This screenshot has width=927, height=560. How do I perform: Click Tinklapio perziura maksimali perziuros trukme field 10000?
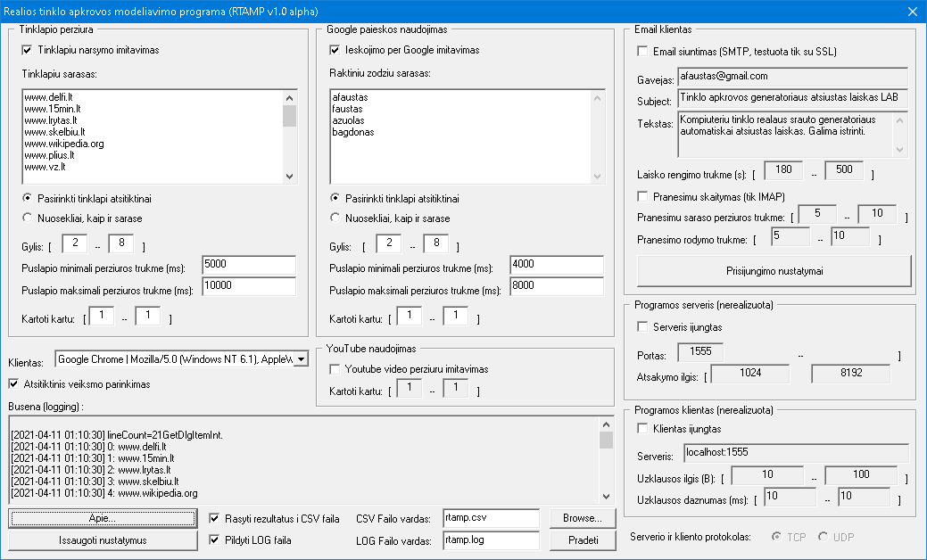249,286
